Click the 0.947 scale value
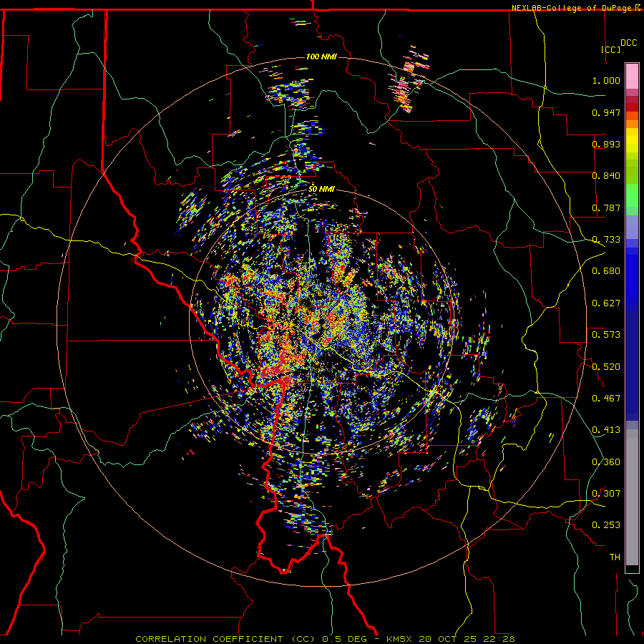 tap(606, 112)
